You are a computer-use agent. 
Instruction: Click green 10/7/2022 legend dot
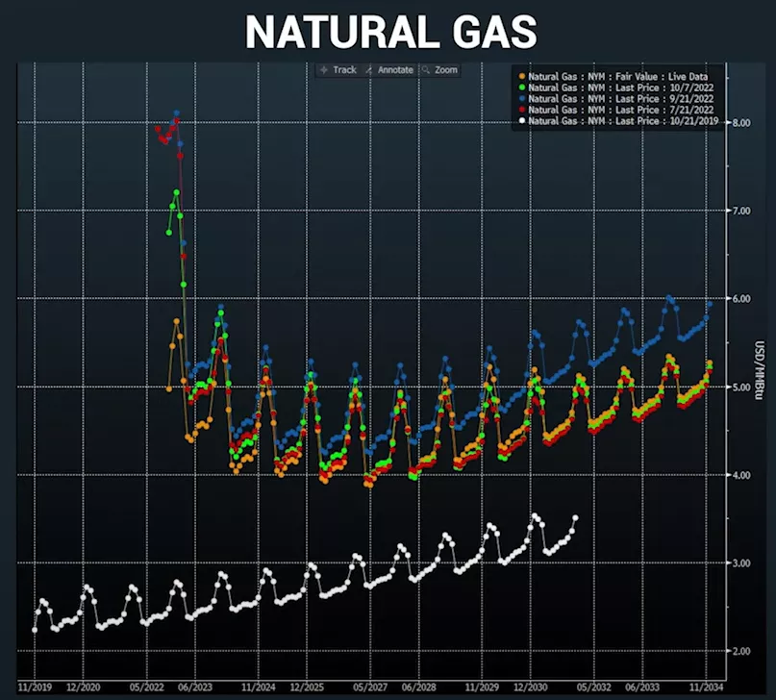[521, 87]
